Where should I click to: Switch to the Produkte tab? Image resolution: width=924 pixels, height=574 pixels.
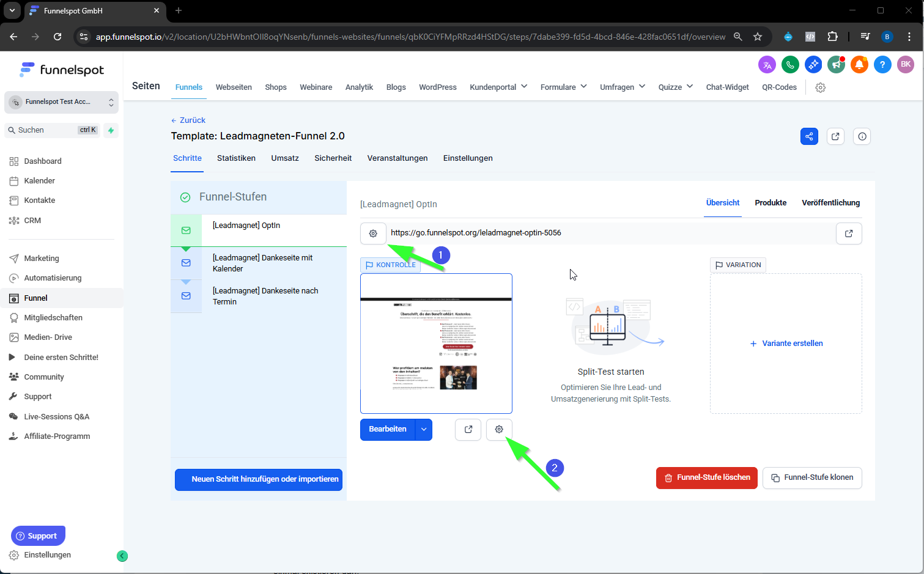click(x=771, y=203)
